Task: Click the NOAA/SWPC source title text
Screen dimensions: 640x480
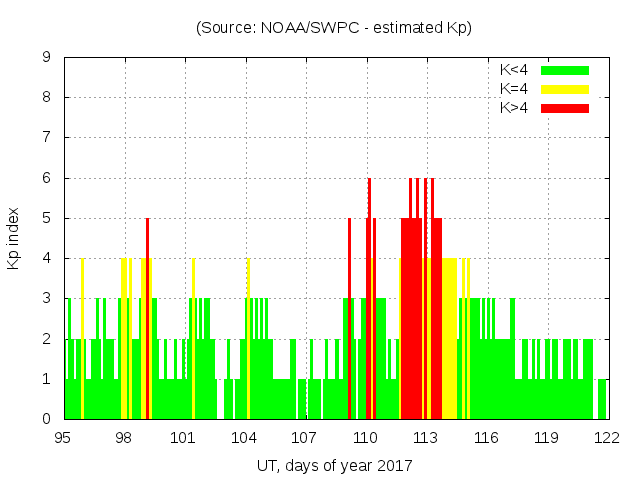Action: [333, 28]
